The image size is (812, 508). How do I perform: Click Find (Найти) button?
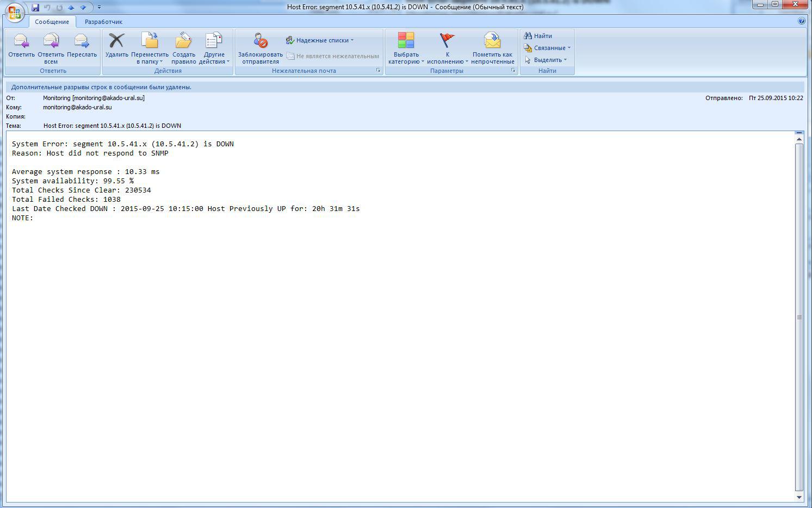538,36
